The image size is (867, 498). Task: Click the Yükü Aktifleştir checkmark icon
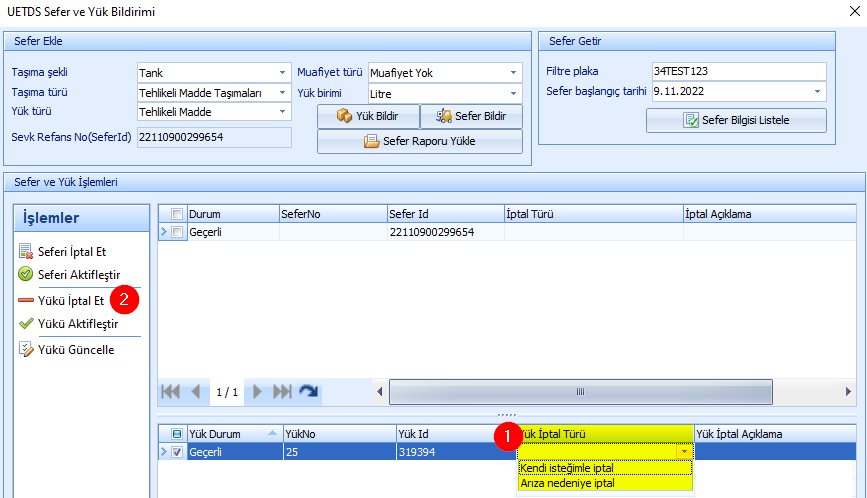(26, 324)
